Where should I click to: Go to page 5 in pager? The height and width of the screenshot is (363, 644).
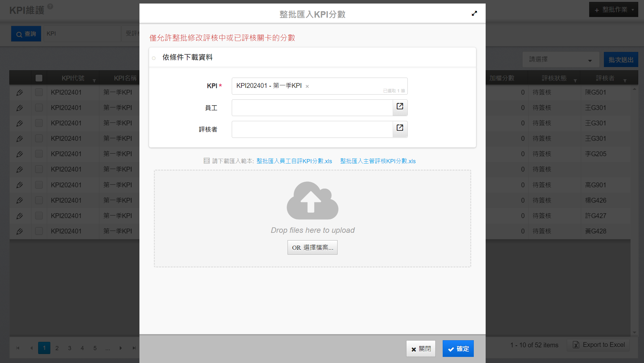coord(95,348)
